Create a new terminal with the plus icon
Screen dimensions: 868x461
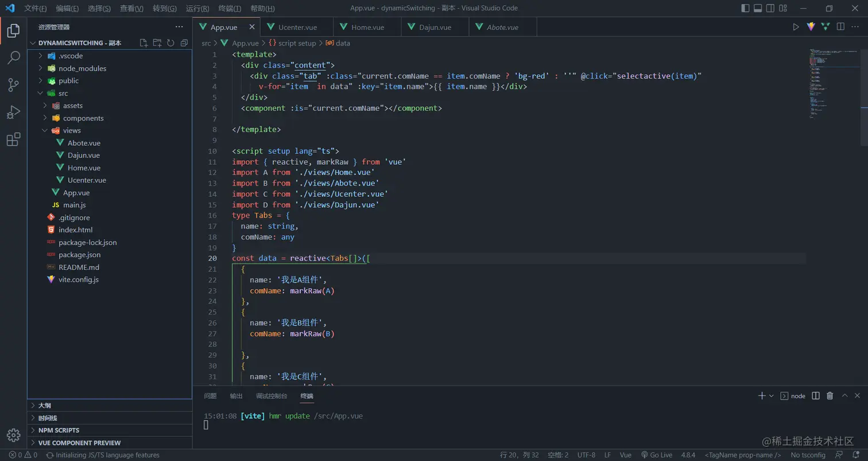(762, 396)
